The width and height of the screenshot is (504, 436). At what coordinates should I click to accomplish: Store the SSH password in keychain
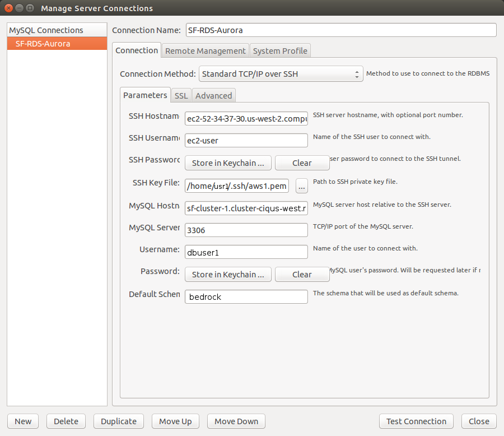pos(228,163)
